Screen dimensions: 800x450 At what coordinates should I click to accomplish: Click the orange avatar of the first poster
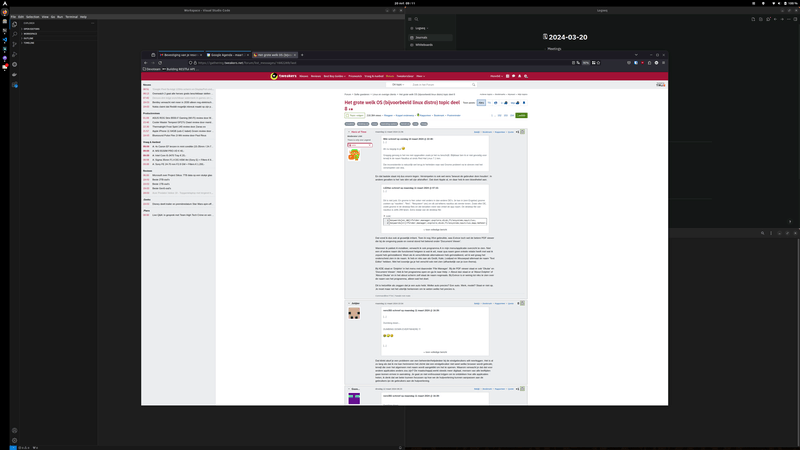click(354, 155)
